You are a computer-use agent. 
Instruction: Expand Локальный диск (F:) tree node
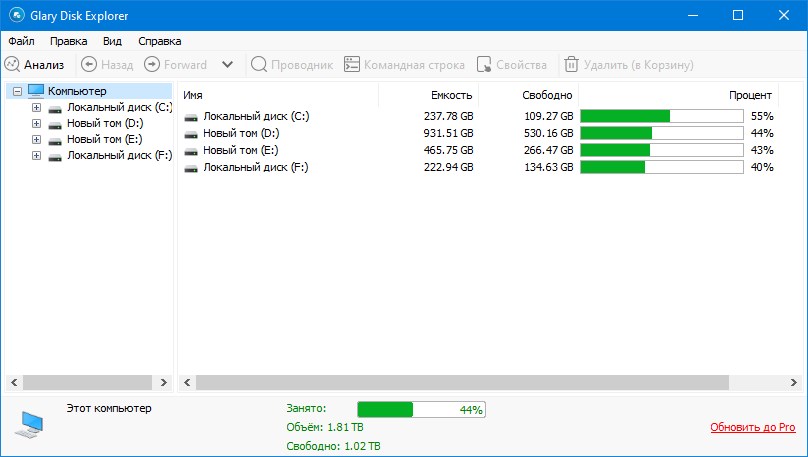(36, 156)
